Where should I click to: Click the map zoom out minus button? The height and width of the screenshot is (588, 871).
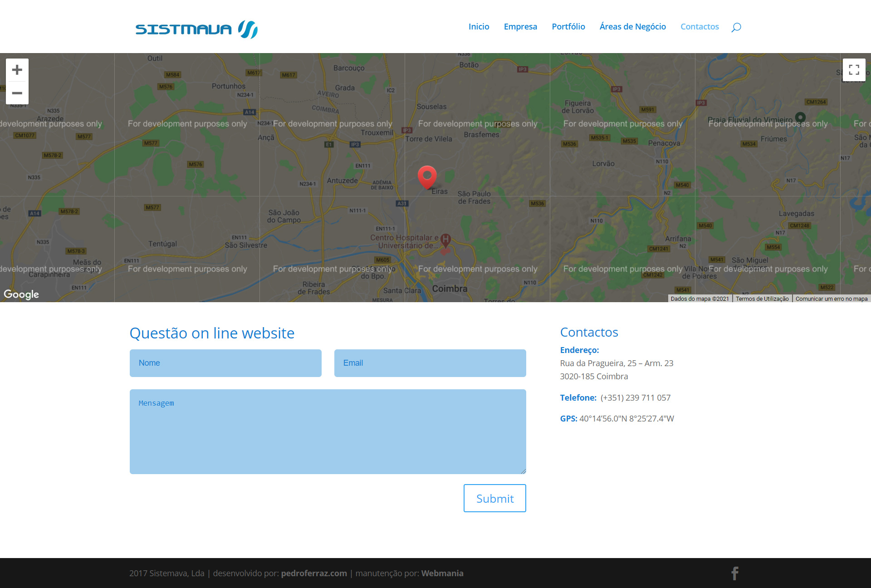(17, 93)
